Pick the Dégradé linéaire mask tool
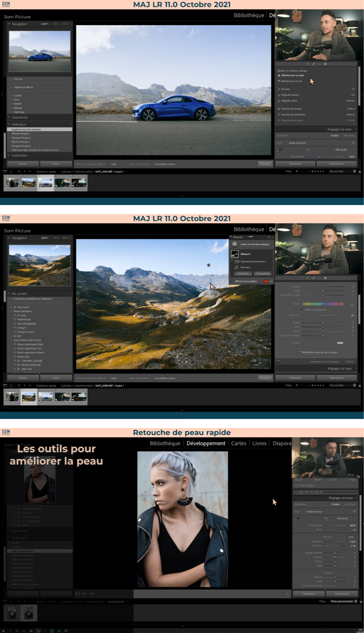Viewport: 364px width, 633px height. click(288, 95)
